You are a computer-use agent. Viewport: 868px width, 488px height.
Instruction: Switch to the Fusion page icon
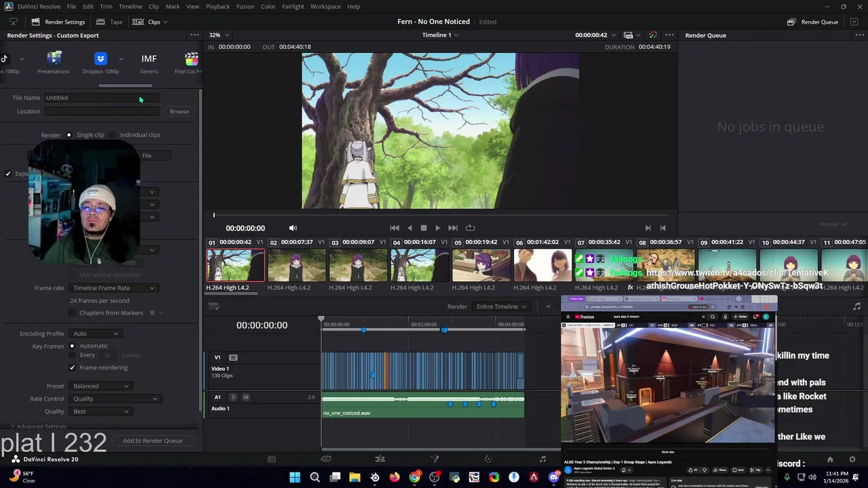pyautogui.click(x=435, y=459)
